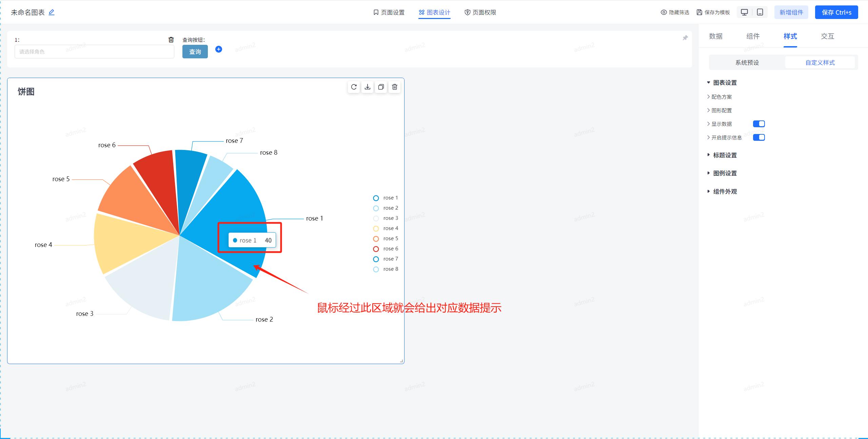Switch to the 交互 panel tab

(828, 36)
